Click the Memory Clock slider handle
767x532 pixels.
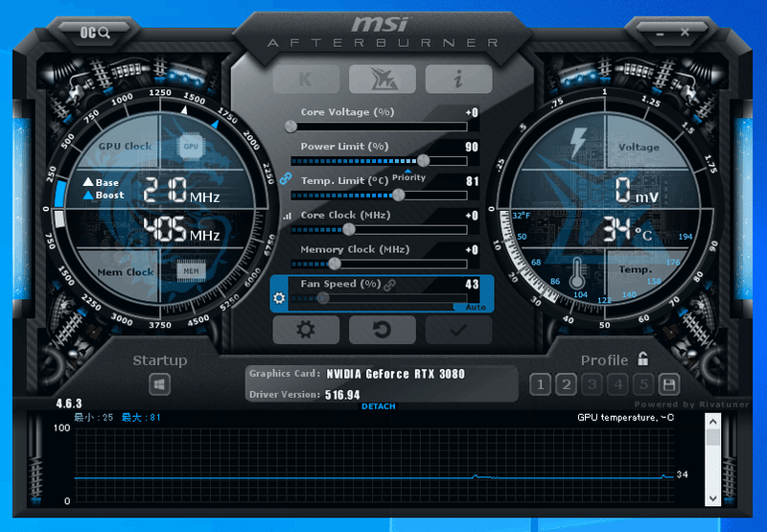pyautogui.click(x=335, y=264)
